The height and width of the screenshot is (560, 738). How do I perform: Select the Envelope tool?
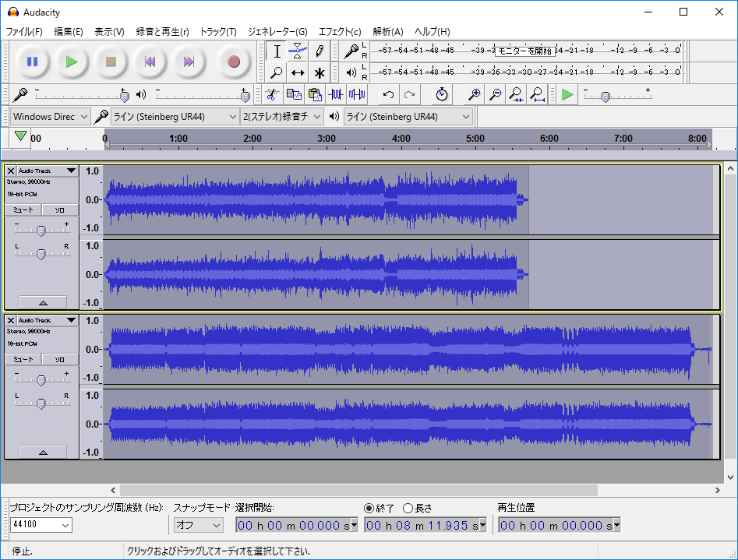point(298,51)
